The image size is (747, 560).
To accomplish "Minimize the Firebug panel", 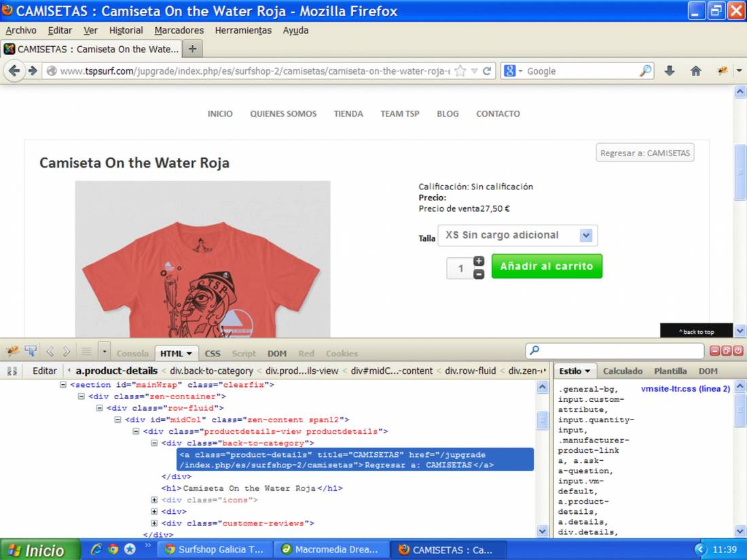I will click(x=714, y=351).
